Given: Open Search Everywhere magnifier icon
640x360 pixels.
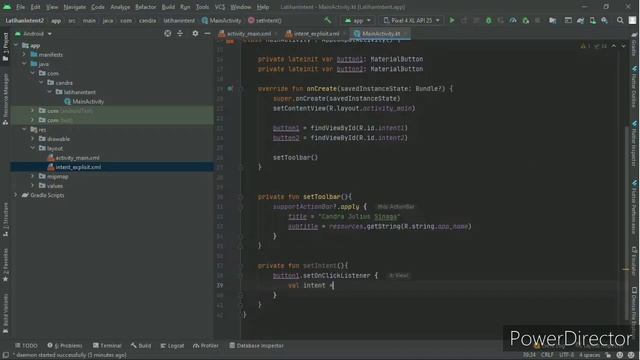Looking at the screenshot, I should 620,20.
